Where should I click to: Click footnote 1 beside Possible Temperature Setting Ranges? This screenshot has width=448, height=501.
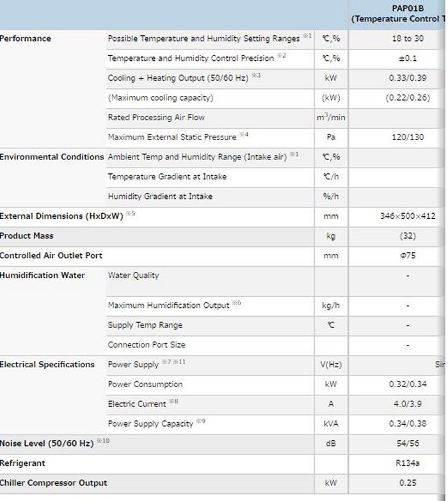[x=307, y=36]
